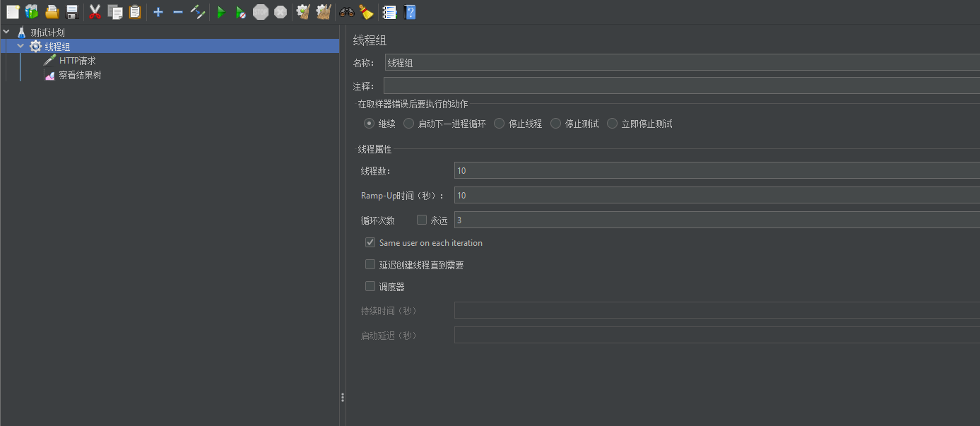Click the STOP sign icon
The width and height of the screenshot is (980, 426).
pyautogui.click(x=261, y=12)
